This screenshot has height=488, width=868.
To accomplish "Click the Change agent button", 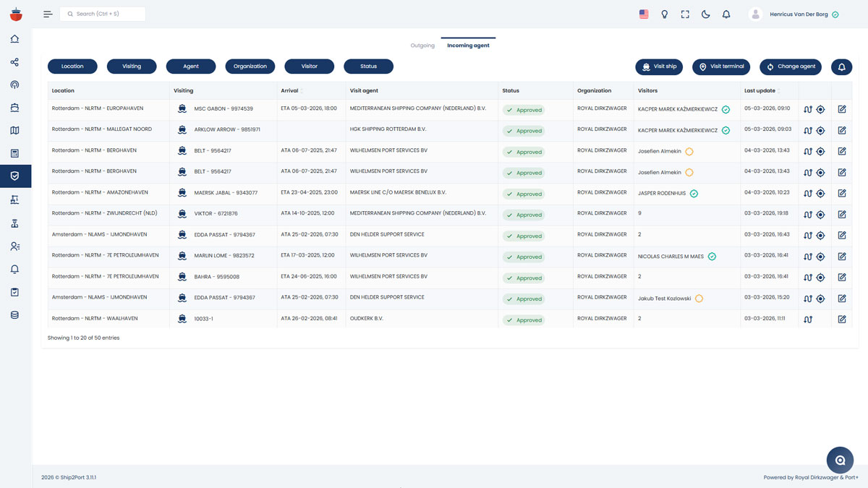I will tap(790, 66).
